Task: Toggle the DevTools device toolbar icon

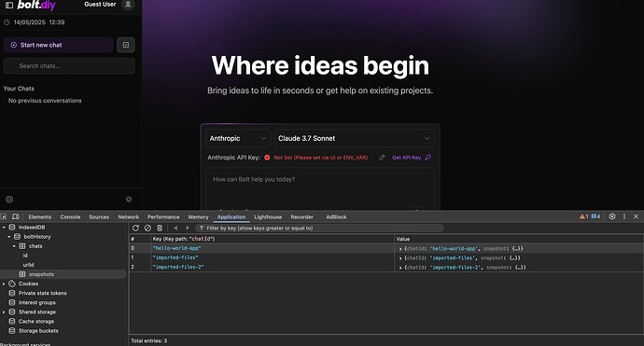Action: [16, 216]
